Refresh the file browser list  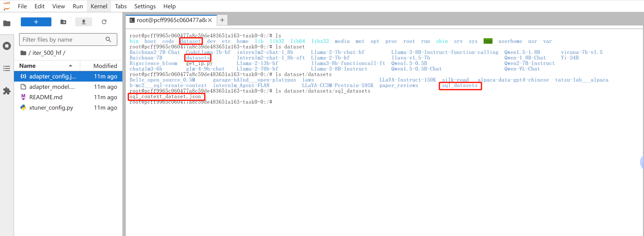point(104,22)
